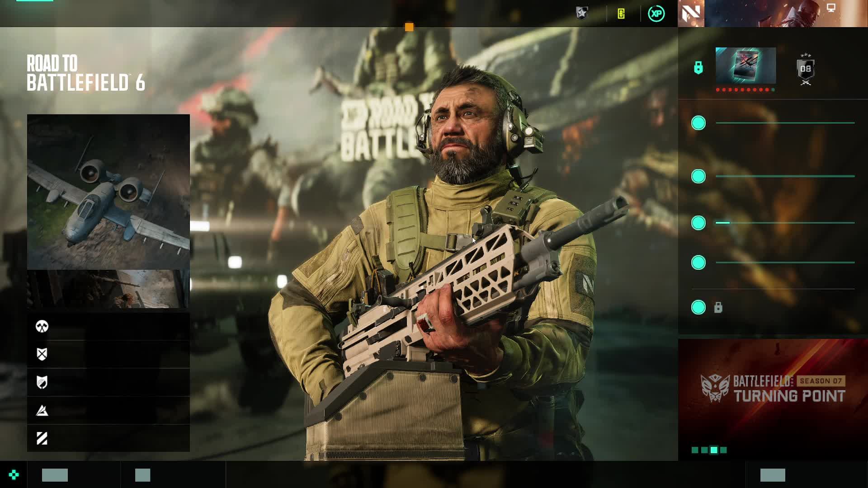The image size is (868, 488).
Task: Click the first weekly mission green circle
Action: point(698,123)
